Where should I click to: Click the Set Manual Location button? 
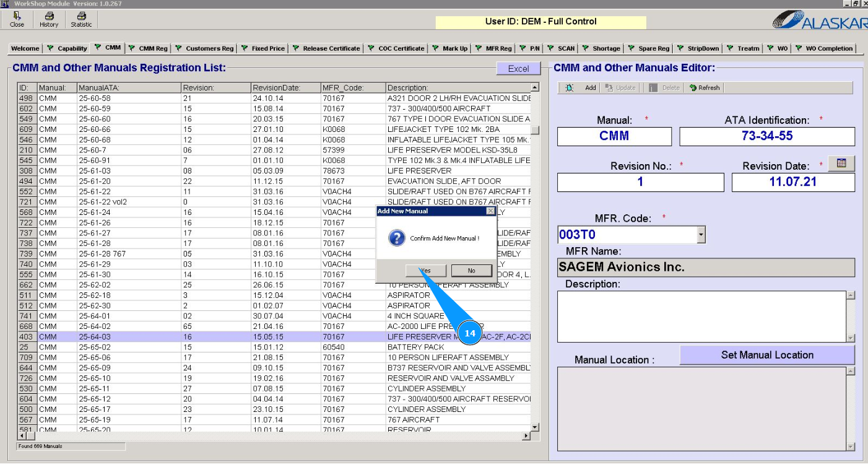pos(767,355)
